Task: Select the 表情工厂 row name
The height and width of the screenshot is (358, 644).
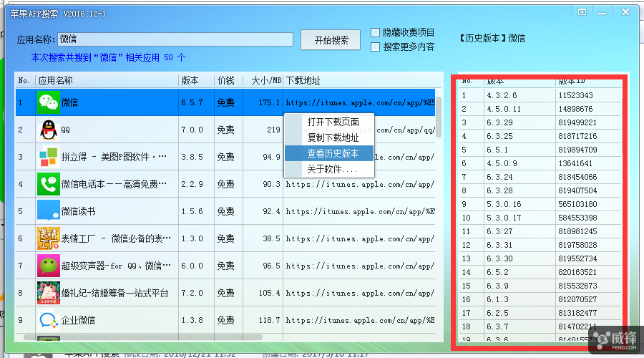Action: coord(116,238)
